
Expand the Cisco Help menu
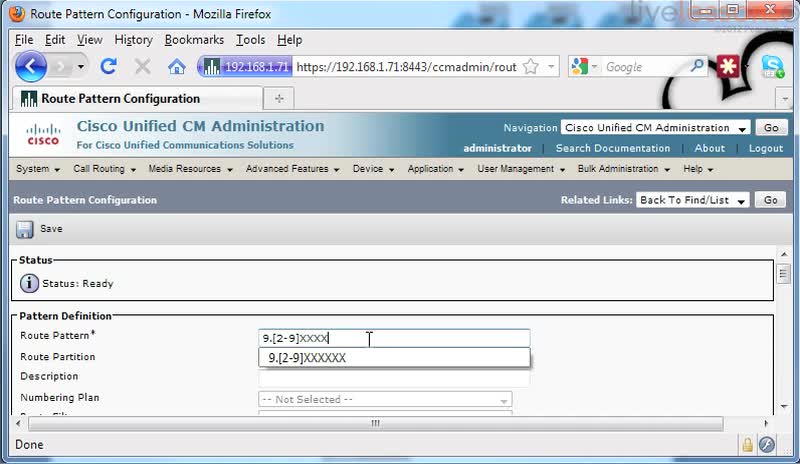[697, 169]
